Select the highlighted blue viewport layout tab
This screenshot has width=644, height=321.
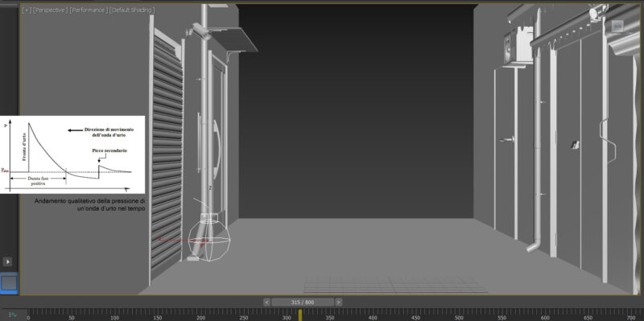pyautogui.click(x=9, y=283)
